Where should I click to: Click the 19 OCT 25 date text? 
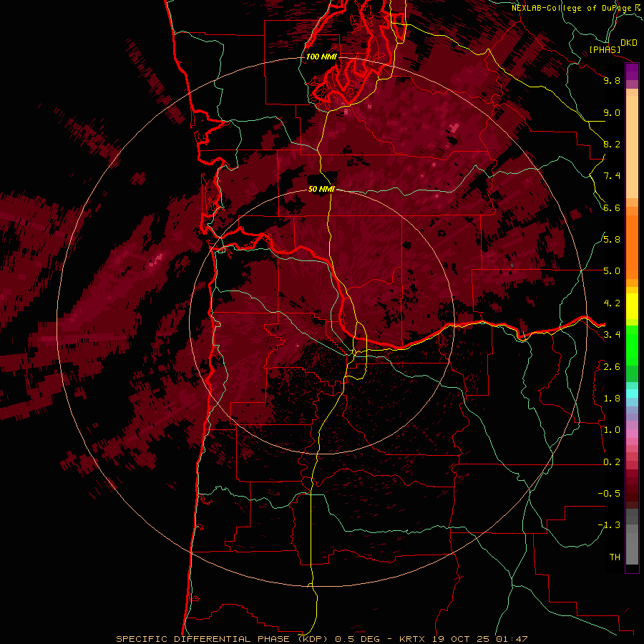[462, 639]
